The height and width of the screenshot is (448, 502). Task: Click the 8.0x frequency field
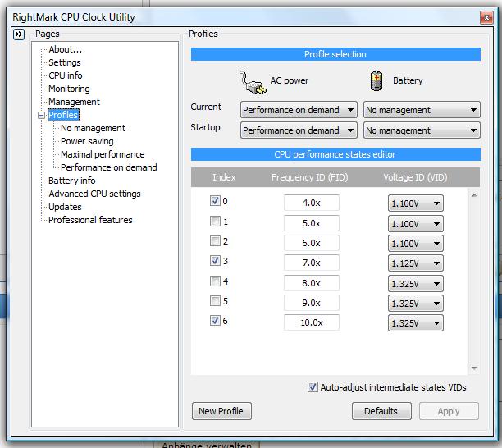click(312, 283)
